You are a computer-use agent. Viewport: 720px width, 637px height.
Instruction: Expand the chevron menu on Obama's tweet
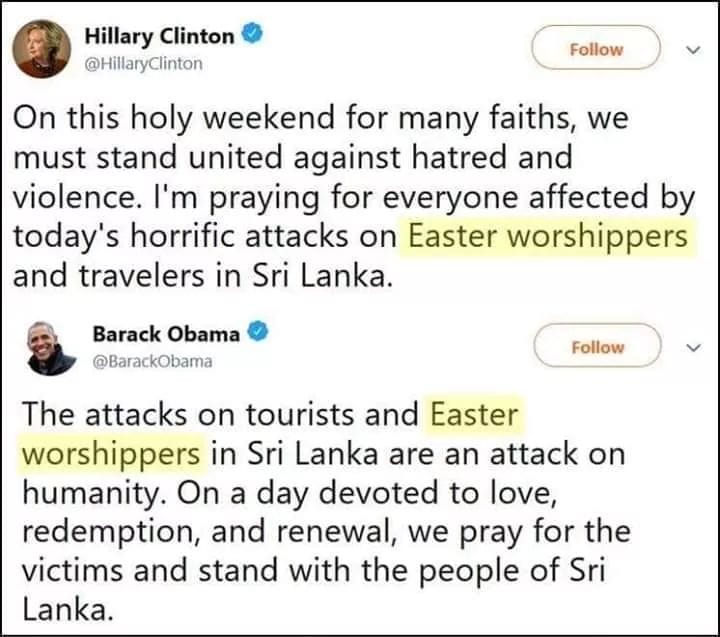(x=693, y=347)
